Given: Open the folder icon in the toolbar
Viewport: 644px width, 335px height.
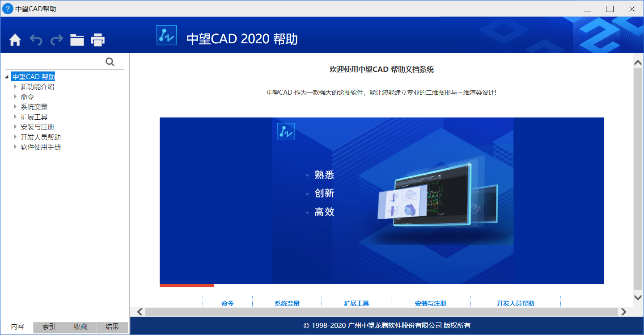Looking at the screenshot, I should [x=76, y=40].
